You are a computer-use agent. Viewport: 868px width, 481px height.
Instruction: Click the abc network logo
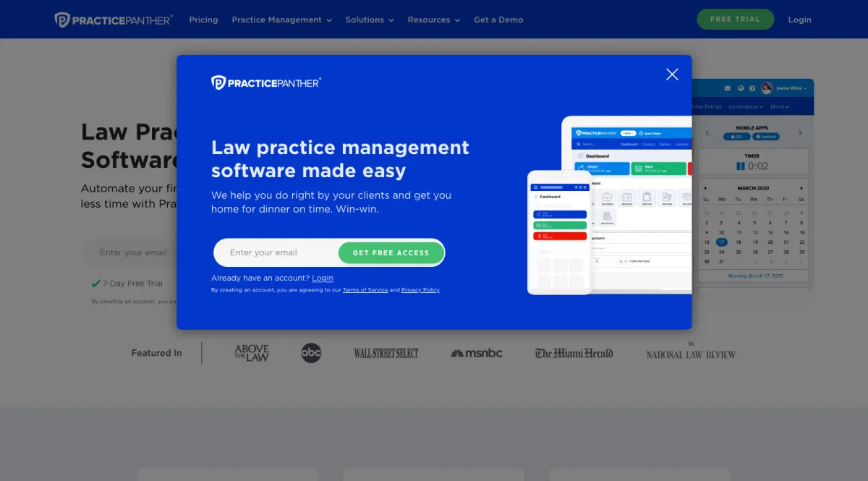311,353
